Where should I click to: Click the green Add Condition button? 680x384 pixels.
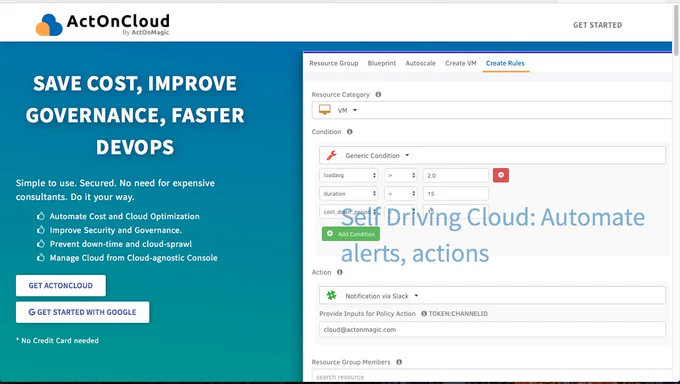tap(351, 234)
